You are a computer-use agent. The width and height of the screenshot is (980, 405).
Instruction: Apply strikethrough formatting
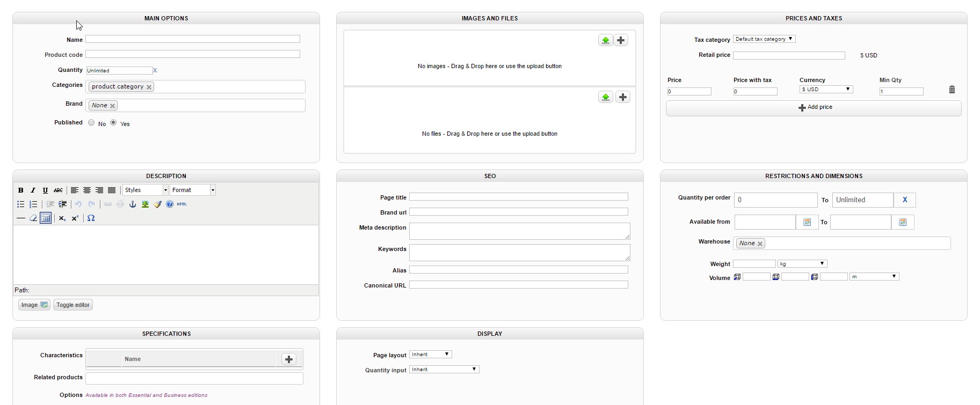pyautogui.click(x=58, y=190)
